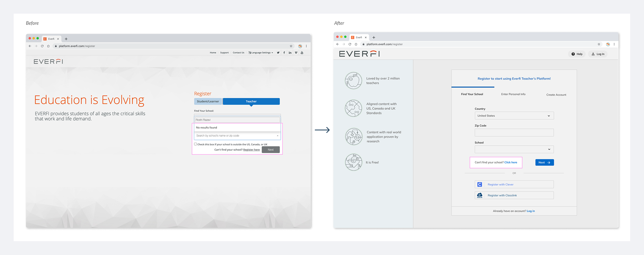The width and height of the screenshot is (644, 255).
Task: Reload the page in the After browser
Action: click(x=350, y=44)
